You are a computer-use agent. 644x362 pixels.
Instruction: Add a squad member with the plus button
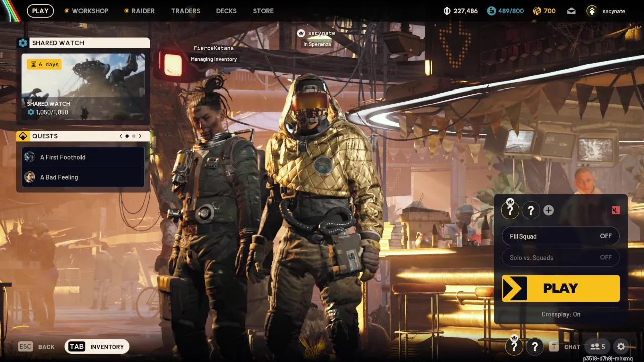[x=549, y=210]
